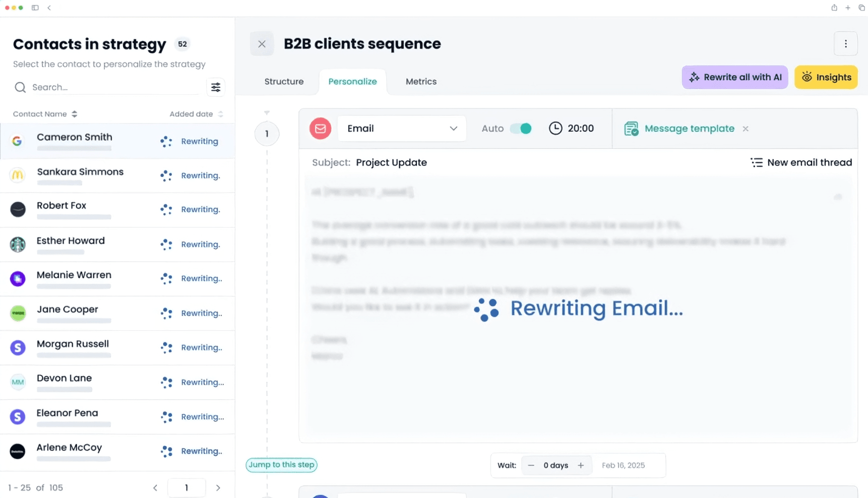868x498 pixels.
Task: Click the red email step icon
Action: click(320, 129)
